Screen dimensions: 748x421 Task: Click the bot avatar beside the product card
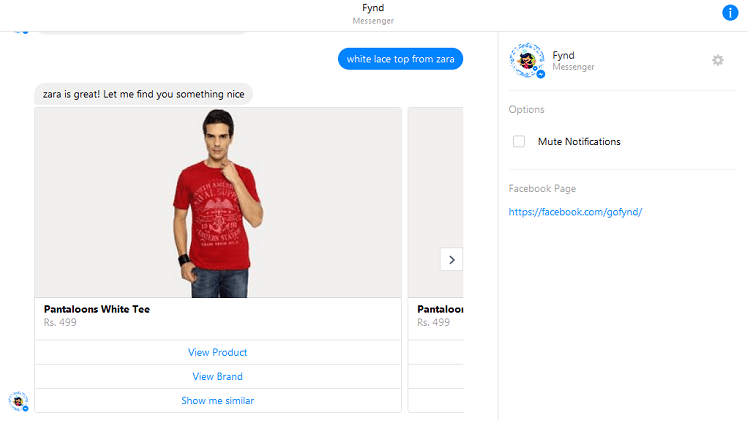[x=18, y=400]
